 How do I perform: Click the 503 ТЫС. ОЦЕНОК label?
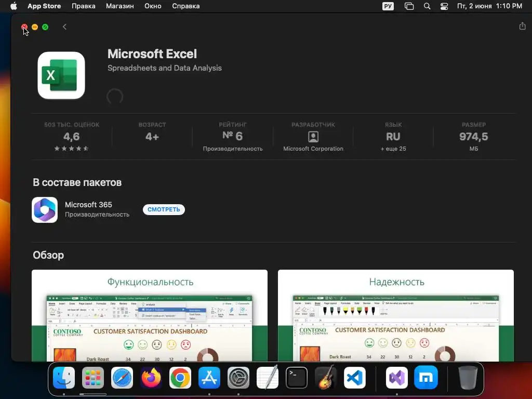[72, 125]
